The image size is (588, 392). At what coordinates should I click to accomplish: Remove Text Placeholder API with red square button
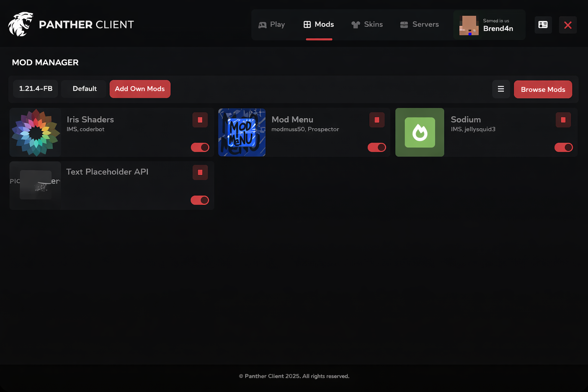tap(200, 172)
